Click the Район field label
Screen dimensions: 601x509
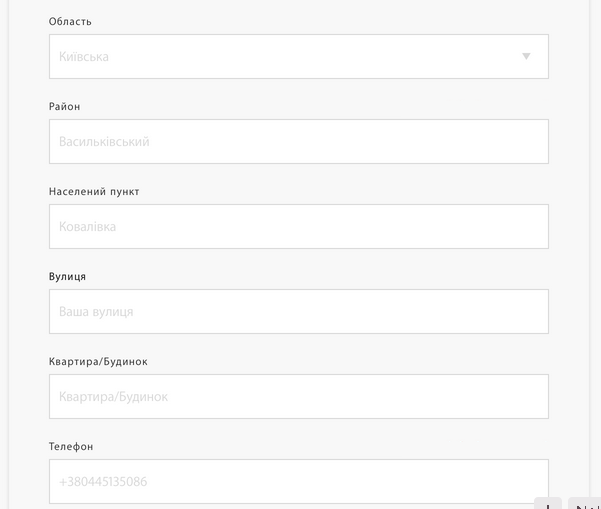click(x=64, y=107)
